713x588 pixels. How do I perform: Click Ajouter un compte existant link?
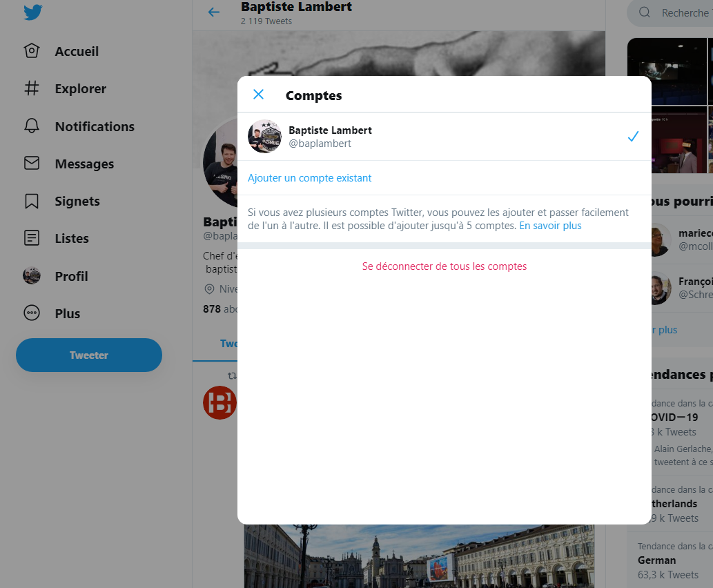(x=309, y=178)
